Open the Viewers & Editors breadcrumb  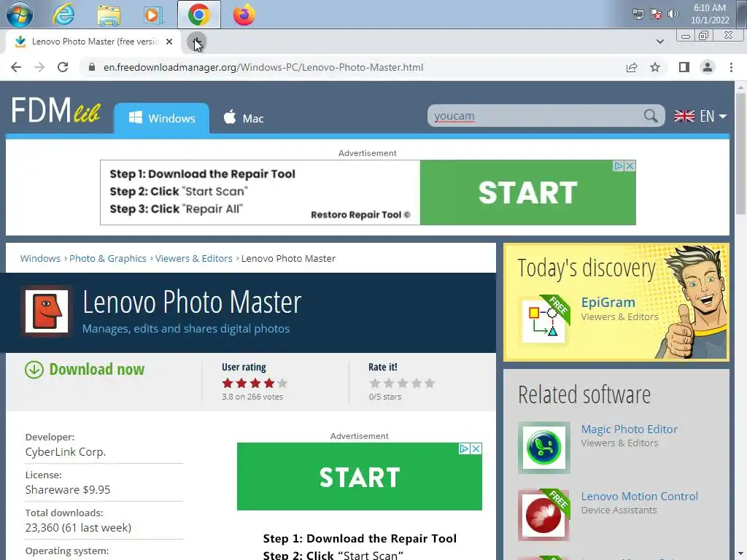click(x=193, y=258)
